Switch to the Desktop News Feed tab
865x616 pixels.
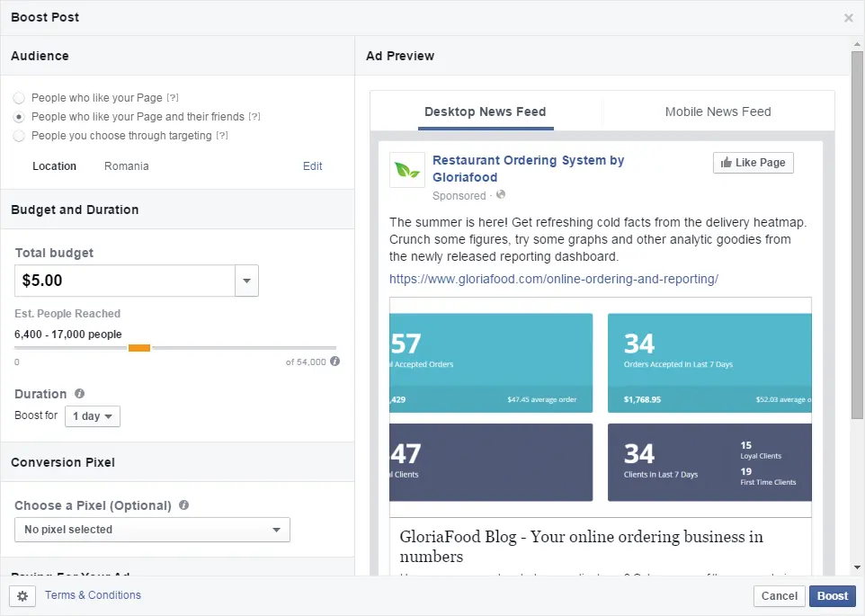(x=485, y=112)
